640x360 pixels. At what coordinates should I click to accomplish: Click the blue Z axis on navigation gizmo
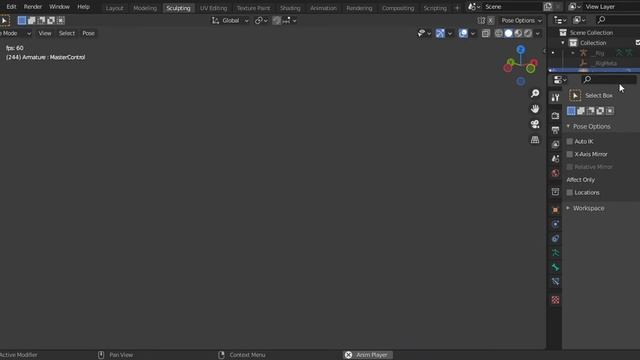pos(520,50)
